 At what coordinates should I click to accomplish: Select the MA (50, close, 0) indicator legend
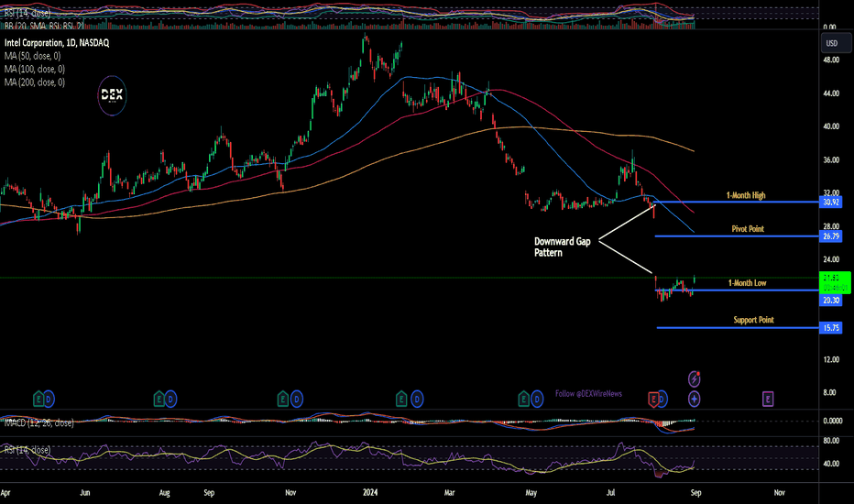33,56
